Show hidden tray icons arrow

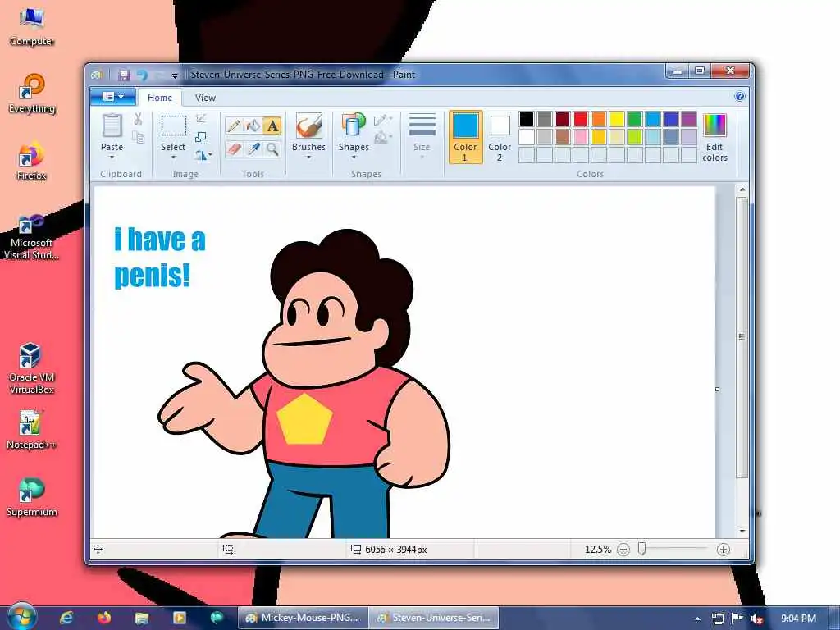tap(697, 619)
